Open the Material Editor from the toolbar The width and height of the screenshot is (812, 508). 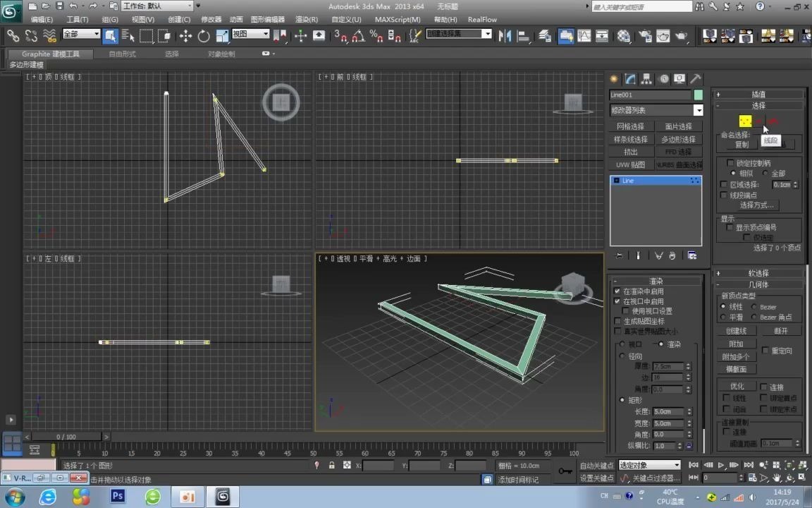[624, 36]
